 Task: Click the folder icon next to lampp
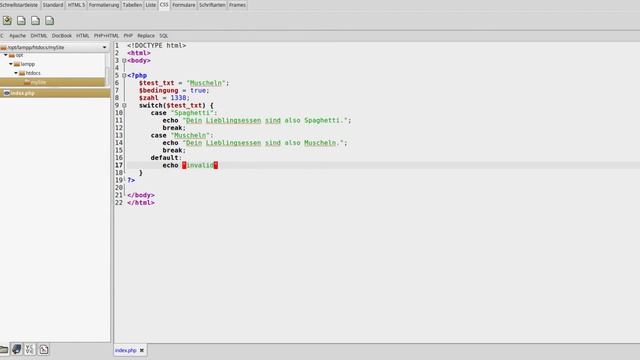(17, 64)
